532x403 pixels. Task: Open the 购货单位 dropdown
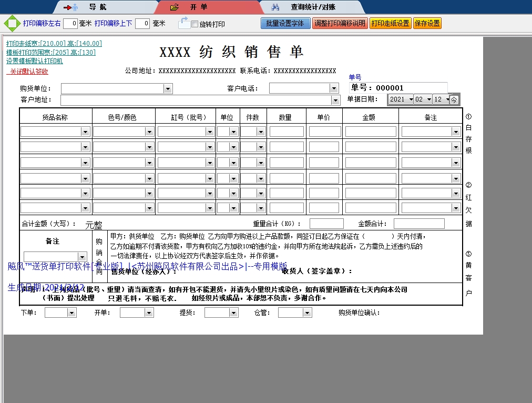169,88
